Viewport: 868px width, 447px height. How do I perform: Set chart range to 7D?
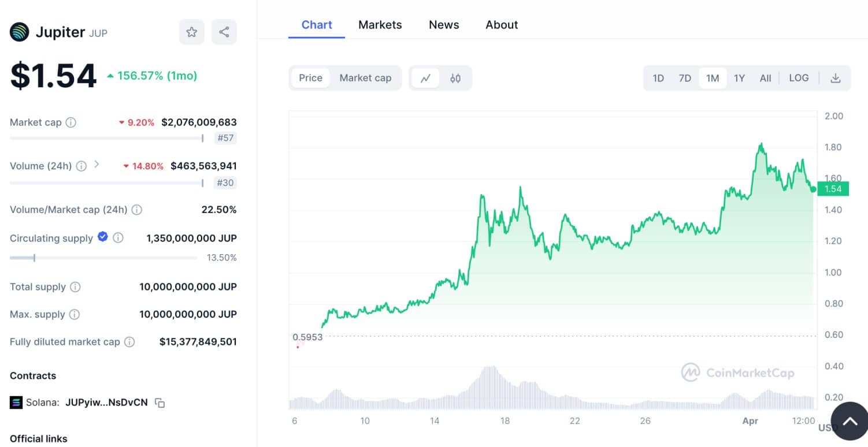coord(685,78)
